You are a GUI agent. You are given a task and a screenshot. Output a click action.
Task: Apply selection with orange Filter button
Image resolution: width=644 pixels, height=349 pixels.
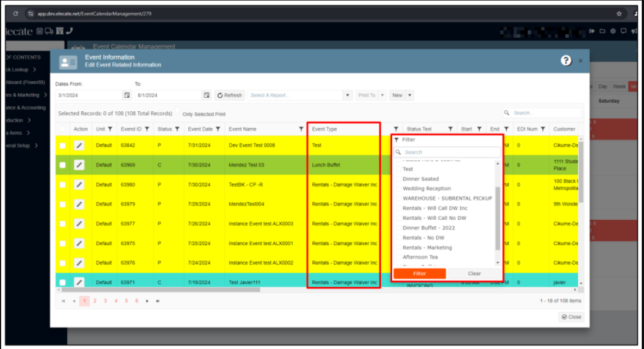pyautogui.click(x=419, y=274)
